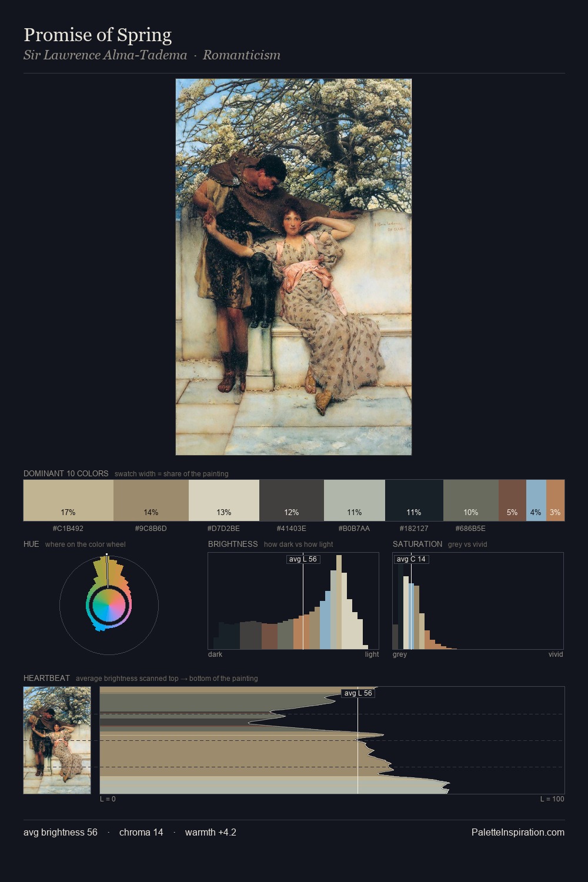The height and width of the screenshot is (882, 588).
Task: Click the 'DOMINANT 10 COLORS' heading
Action: click(x=66, y=473)
